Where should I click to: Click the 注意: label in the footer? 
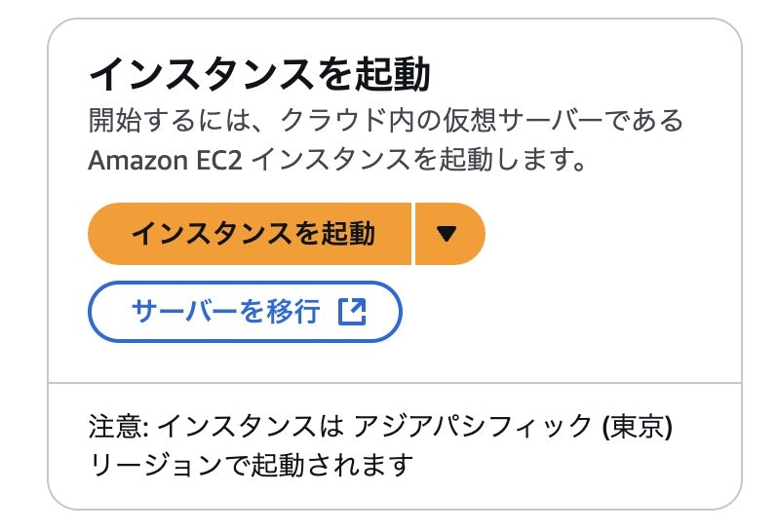119,426
